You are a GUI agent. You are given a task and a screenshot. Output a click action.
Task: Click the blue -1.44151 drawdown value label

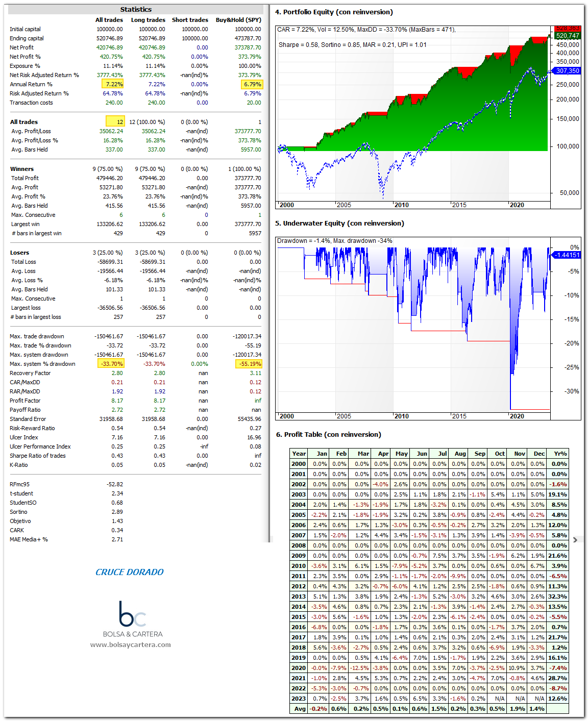(567, 255)
